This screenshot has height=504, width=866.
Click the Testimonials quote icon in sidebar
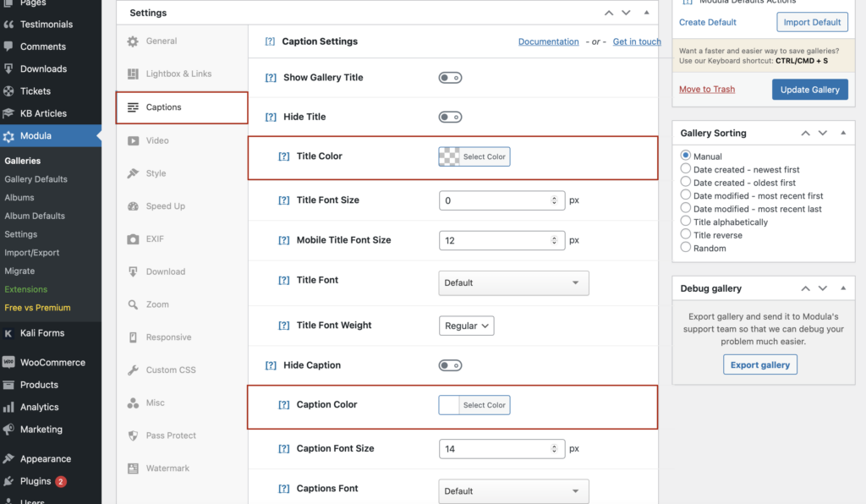tap(8, 25)
